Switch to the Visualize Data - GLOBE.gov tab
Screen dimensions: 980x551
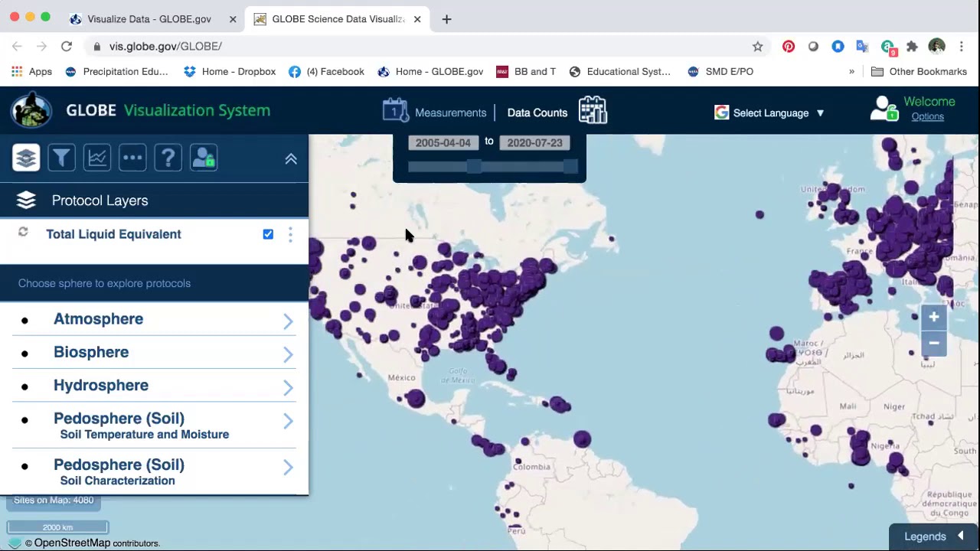tap(149, 19)
